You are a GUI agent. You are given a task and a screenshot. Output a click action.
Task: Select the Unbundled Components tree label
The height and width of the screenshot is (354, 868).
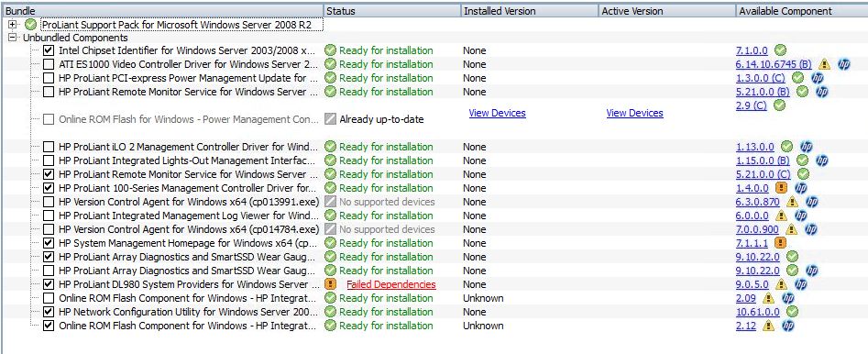75,38
